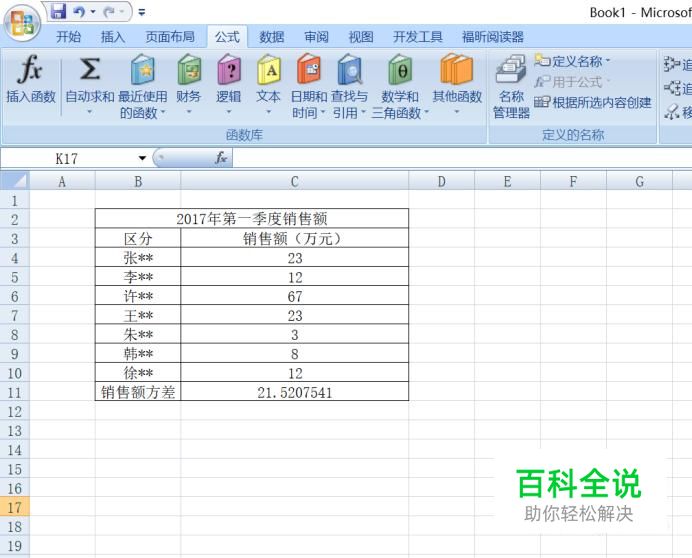Image resolution: width=692 pixels, height=558 pixels.
Task: Select the cell containing 张**
Action: tap(138, 257)
